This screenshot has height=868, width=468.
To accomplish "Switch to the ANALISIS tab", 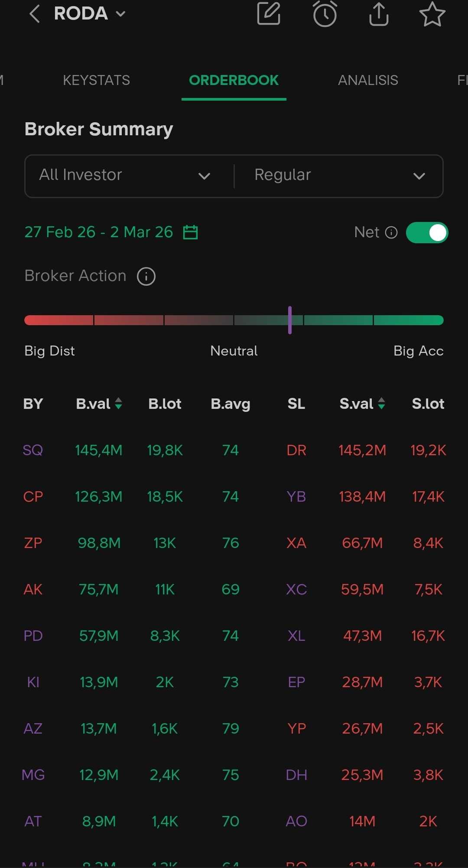I will [x=367, y=80].
